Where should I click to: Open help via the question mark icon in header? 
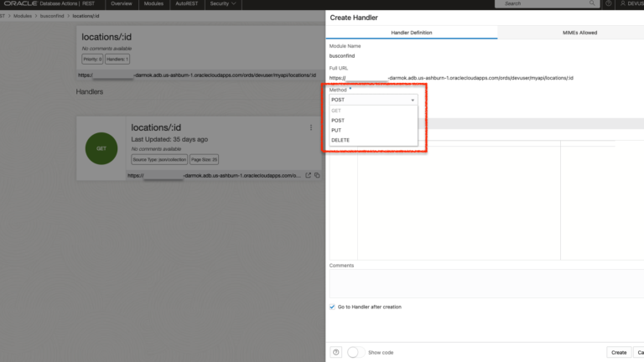608,4
